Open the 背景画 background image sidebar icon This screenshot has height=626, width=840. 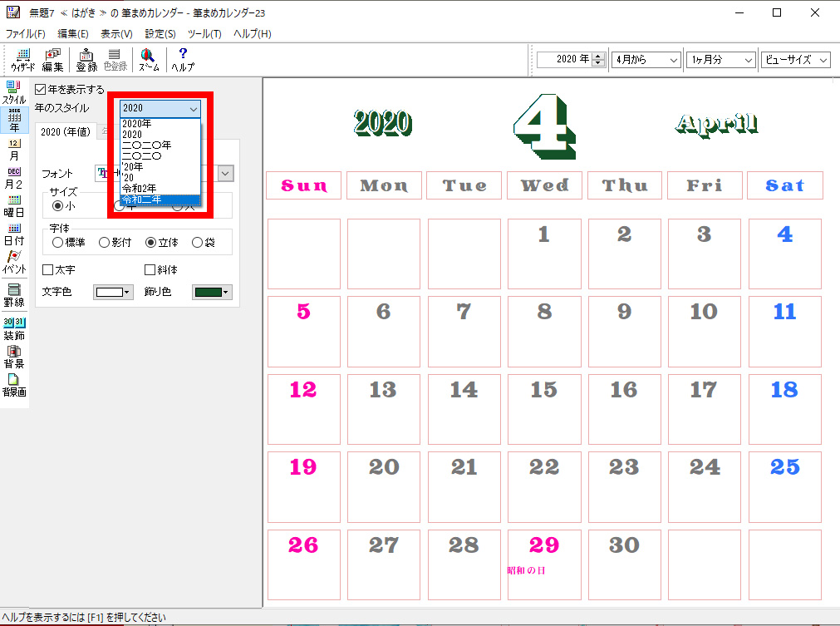[14, 385]
